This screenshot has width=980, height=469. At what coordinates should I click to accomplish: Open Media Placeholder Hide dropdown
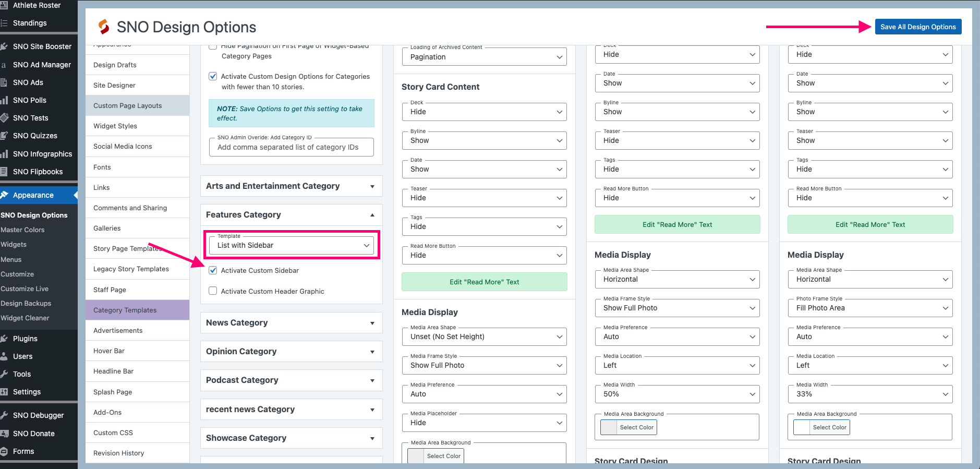(x=485, y=423)
